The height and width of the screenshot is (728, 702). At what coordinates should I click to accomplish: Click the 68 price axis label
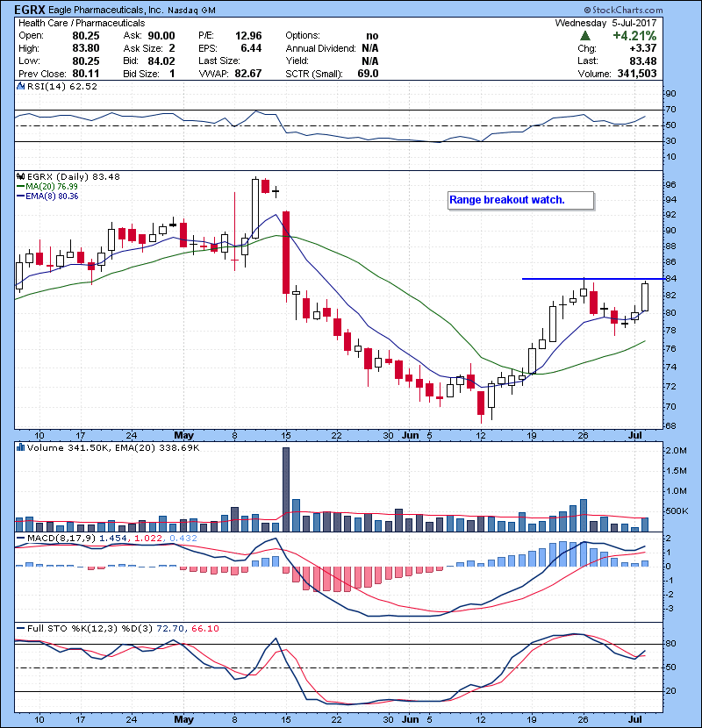point(670,426)
